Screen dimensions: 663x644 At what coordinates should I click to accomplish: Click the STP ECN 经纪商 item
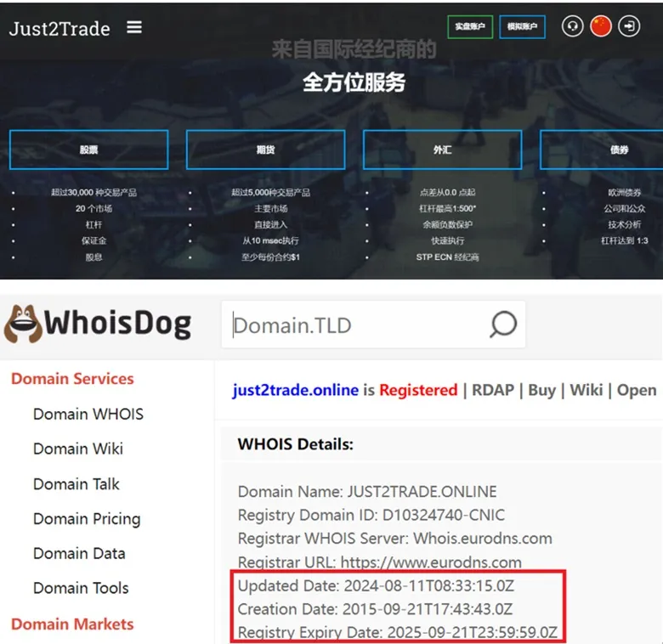pos(447,257)
